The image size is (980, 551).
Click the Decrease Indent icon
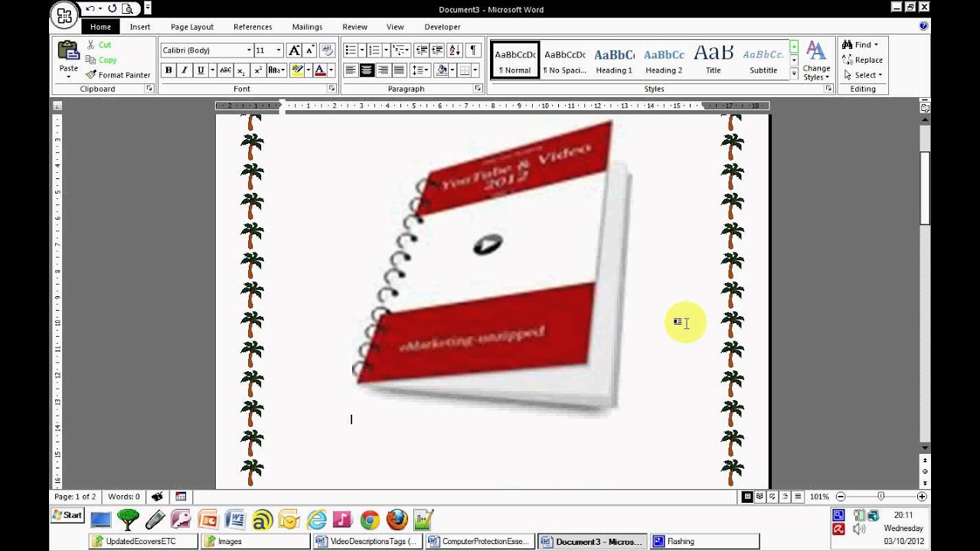pos(421,51)
